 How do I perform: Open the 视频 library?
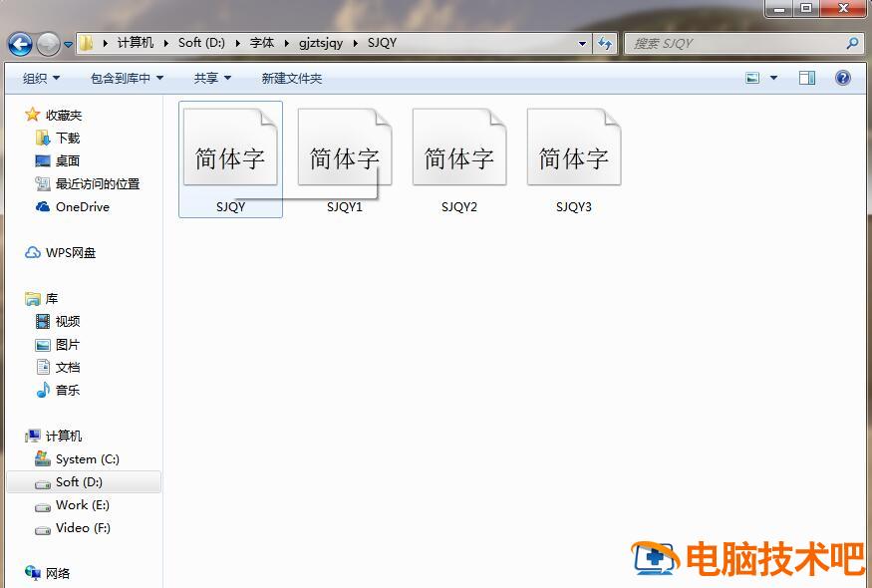pos(68,321)
